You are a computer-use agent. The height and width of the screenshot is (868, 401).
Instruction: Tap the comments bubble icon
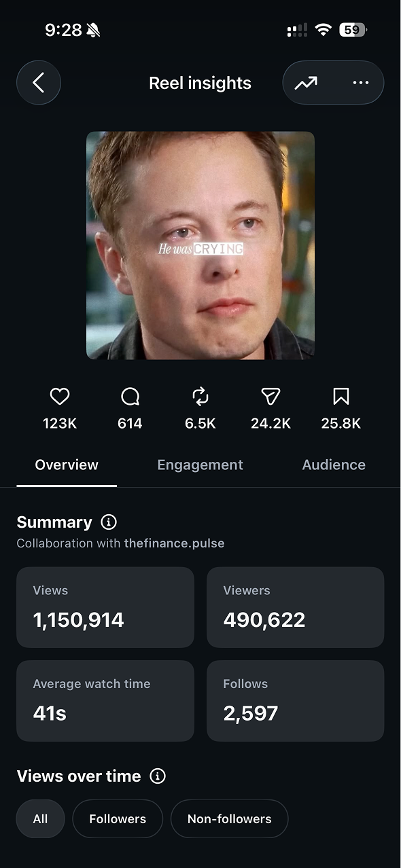click(x=130, y=396)
